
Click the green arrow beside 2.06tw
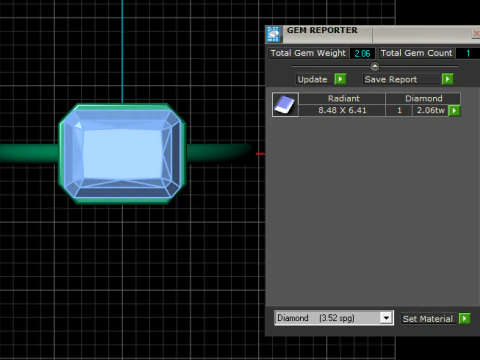point(454,110)
